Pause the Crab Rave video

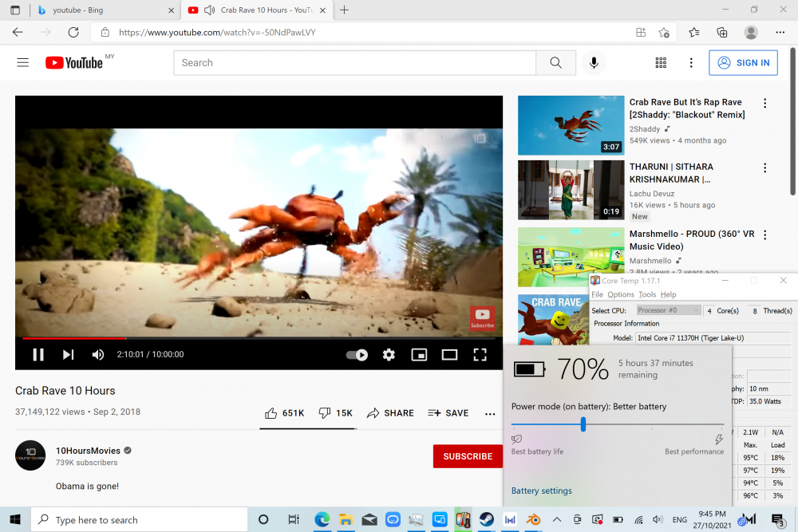click(x=38, y=354)
